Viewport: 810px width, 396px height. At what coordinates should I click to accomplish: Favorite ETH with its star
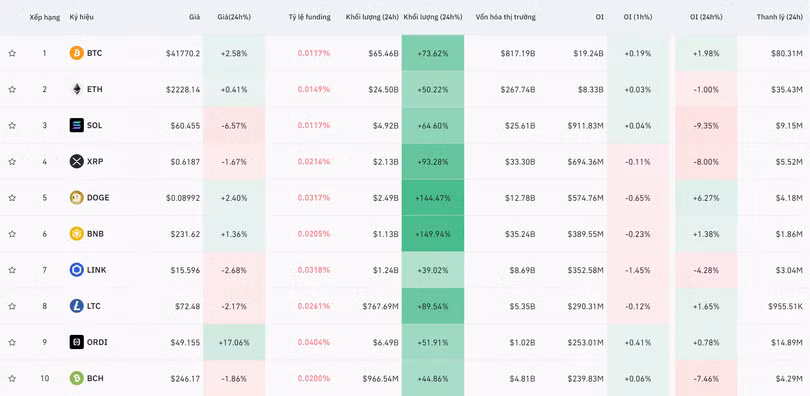click(x=12, y=89)
